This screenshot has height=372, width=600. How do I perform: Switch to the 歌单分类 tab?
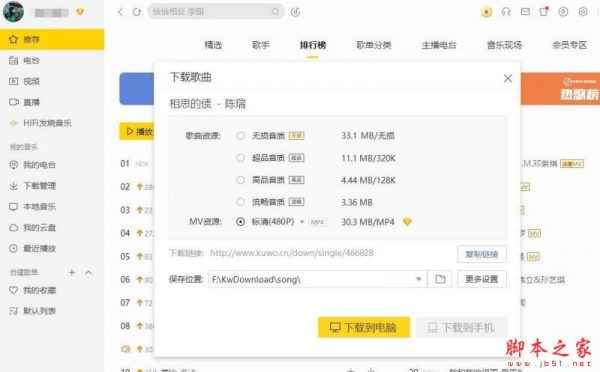click(x=374, y=45)
